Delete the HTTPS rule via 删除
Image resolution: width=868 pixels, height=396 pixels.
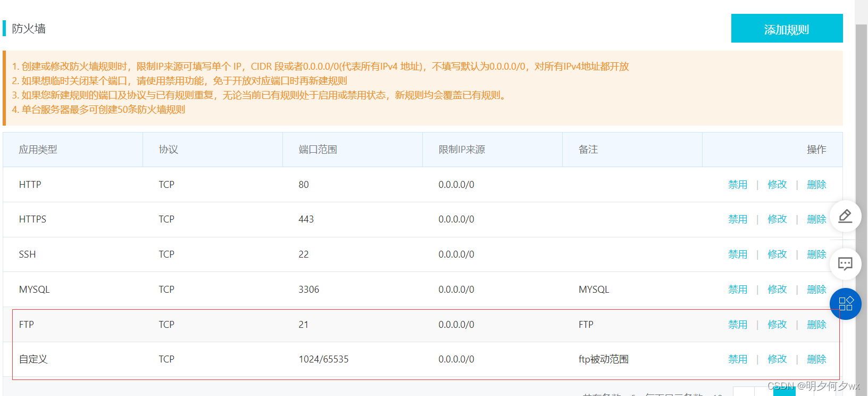tap(816, 219)
